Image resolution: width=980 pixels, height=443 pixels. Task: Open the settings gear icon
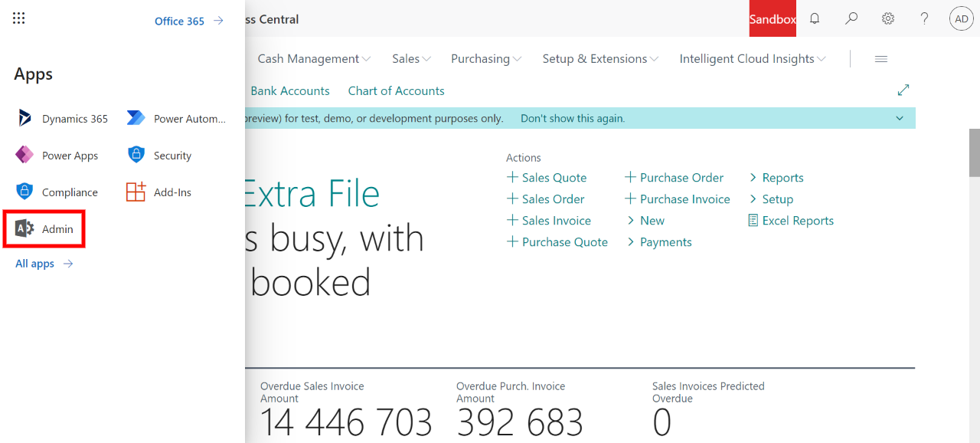[x=888, y=18]
